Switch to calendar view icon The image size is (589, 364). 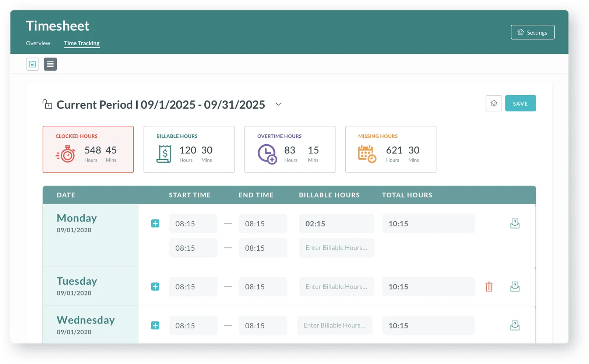pos(32,64)
